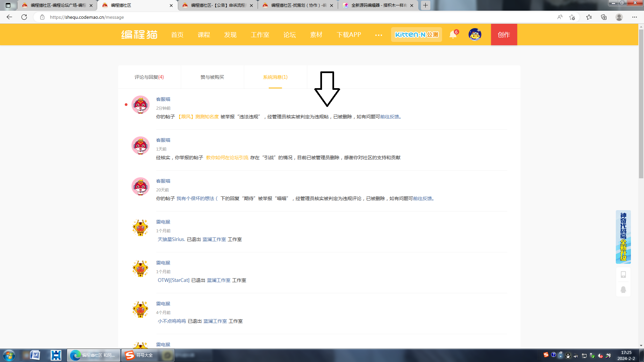The image size is (644, 362).
Task: Click the Kitten·N 公测 banner button
Action: point(417,35)
